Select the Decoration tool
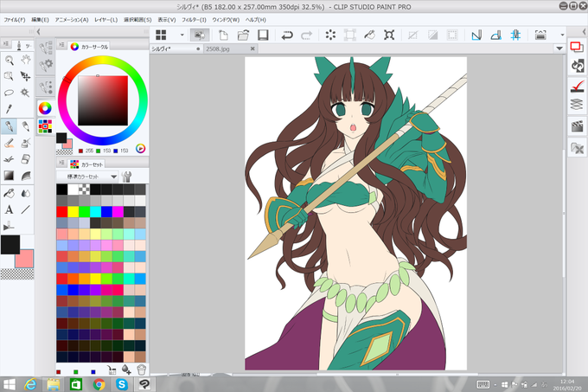The width and height of the screenshot is (588, 392). coord(9,159)
